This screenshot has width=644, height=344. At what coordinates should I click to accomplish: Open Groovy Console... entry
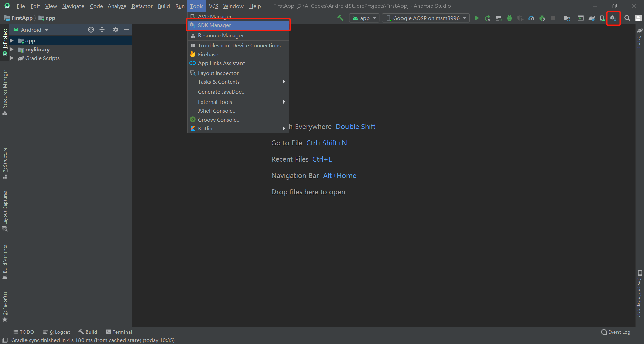(238, 120)
